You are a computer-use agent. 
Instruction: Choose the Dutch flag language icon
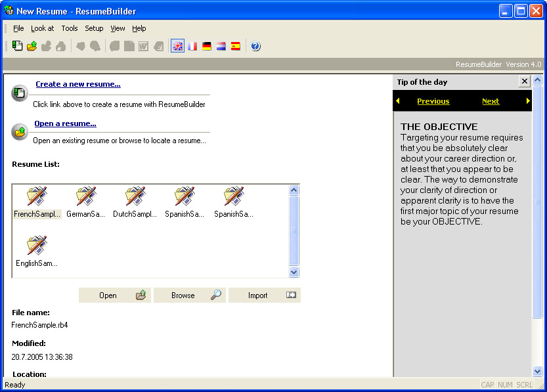point(221,46)
